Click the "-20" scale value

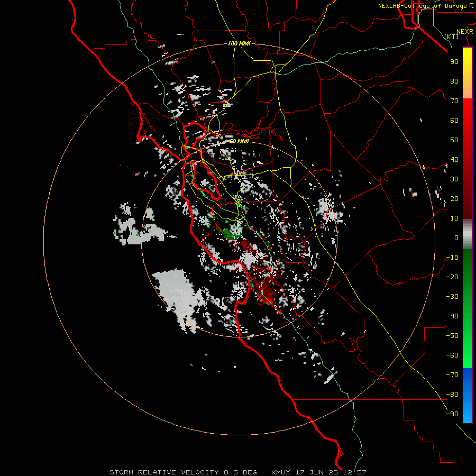(452, 277)
